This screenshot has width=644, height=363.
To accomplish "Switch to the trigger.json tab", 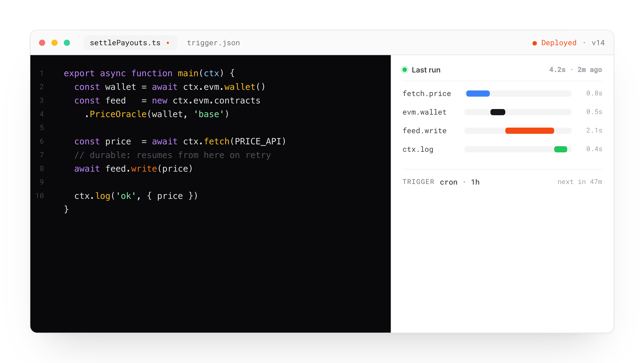I will (x=213, y=43).
